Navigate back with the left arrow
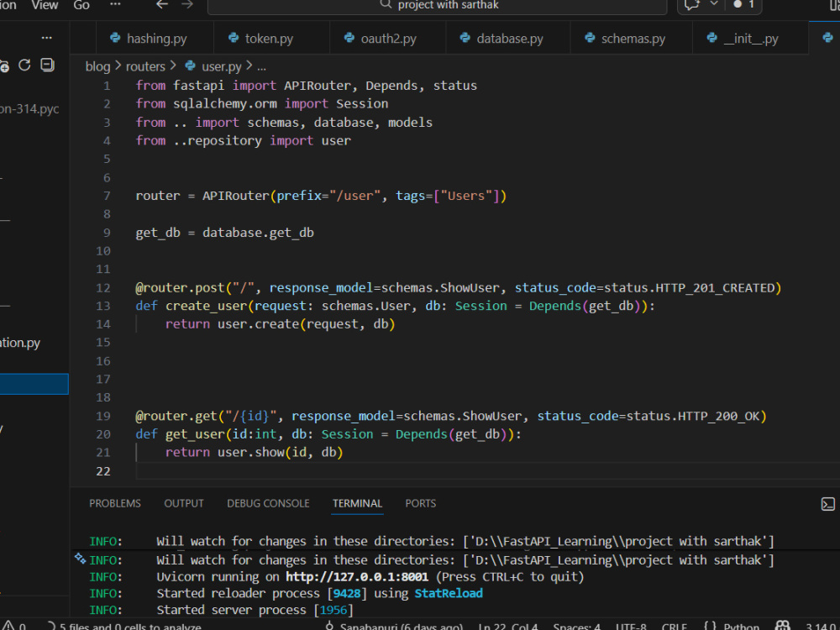840x630 pixels. (162, 5)
